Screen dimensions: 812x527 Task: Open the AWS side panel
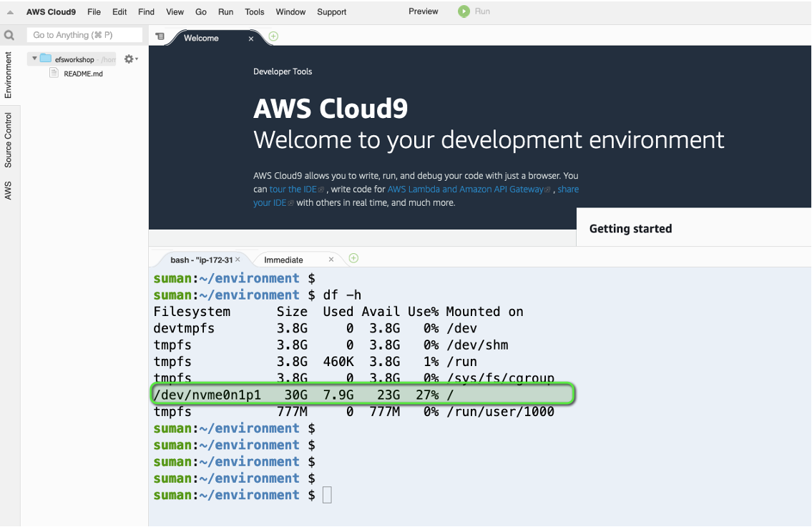pos(9,190)
